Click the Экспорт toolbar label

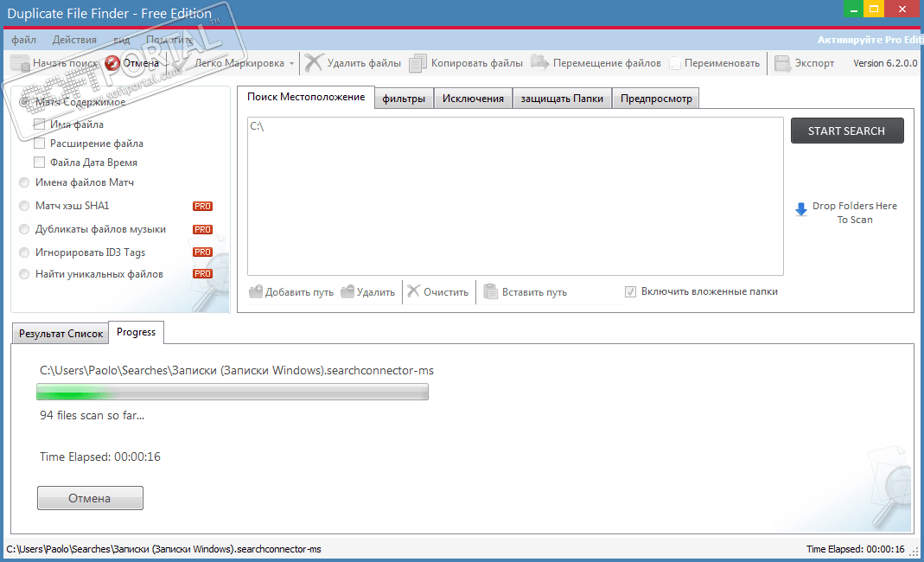(x=814, y=63)
